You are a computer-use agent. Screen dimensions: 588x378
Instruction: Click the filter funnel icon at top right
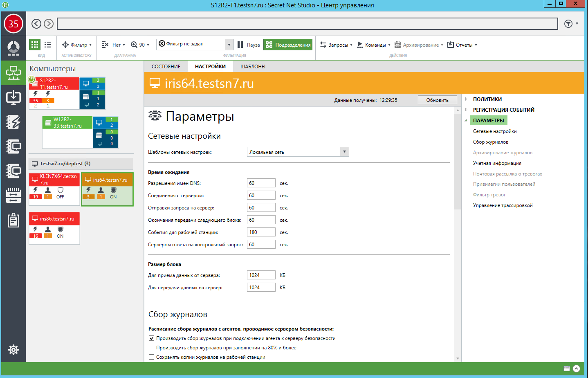pos(568,24)
